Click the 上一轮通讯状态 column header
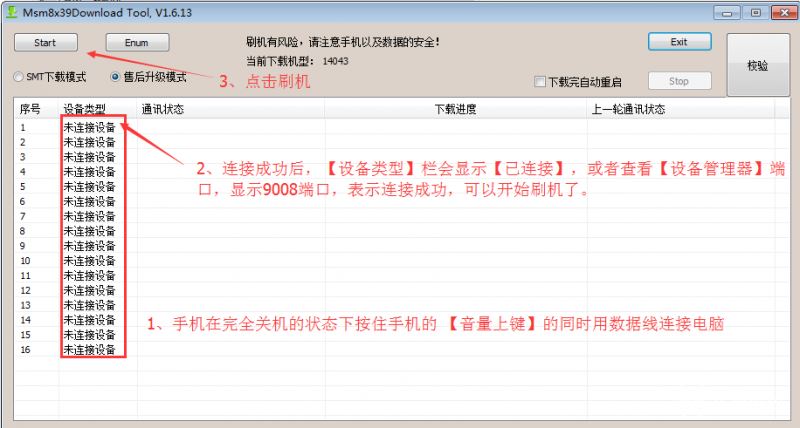 (x=681, y=109)
